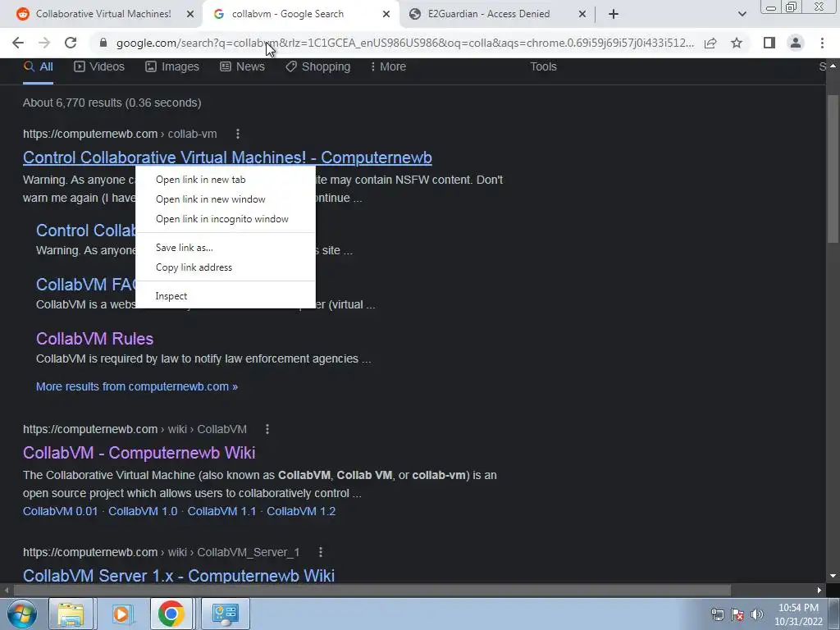Click the network tray icon
840x630 pixels.
click(x=717, y=614)
